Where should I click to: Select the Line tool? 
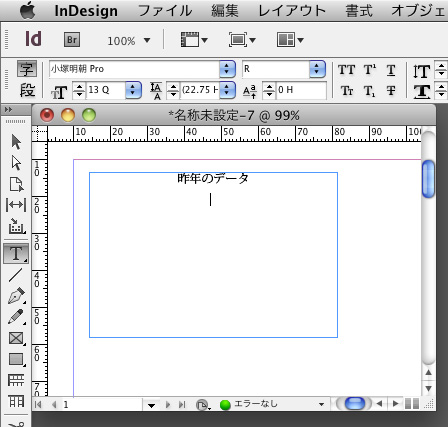coord(16,275)
